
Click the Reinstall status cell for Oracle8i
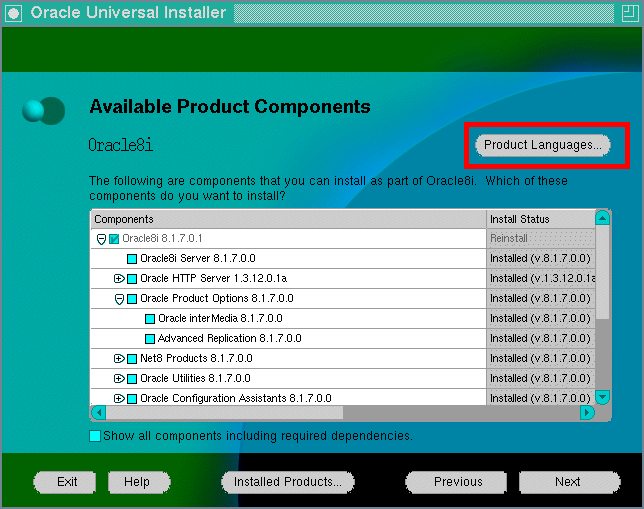(x=541, y=239)
